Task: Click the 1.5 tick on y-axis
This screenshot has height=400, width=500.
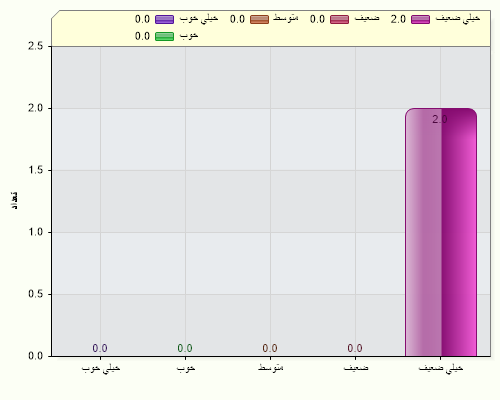Action: point(36,170)
